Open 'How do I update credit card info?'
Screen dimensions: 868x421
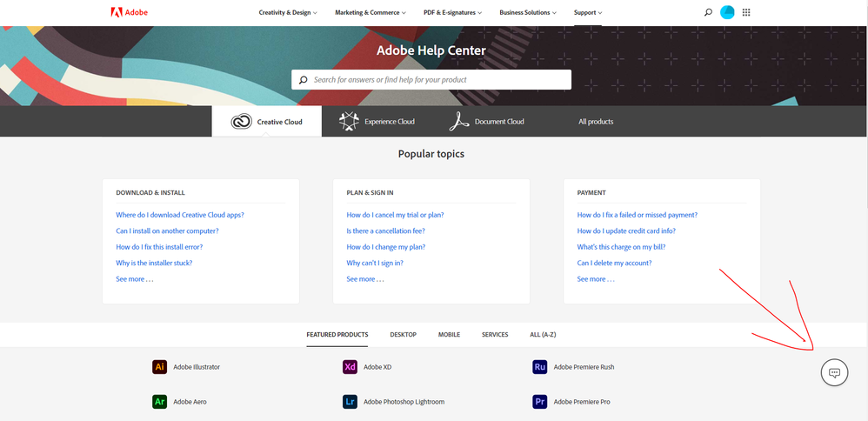tap(626, 231)
